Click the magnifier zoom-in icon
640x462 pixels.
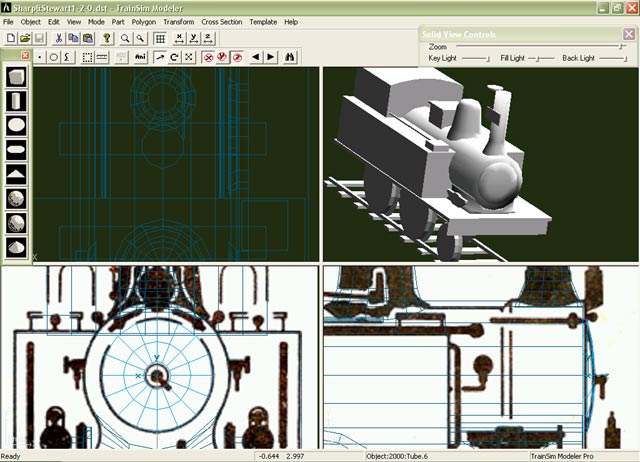click(x=125, y=38)
